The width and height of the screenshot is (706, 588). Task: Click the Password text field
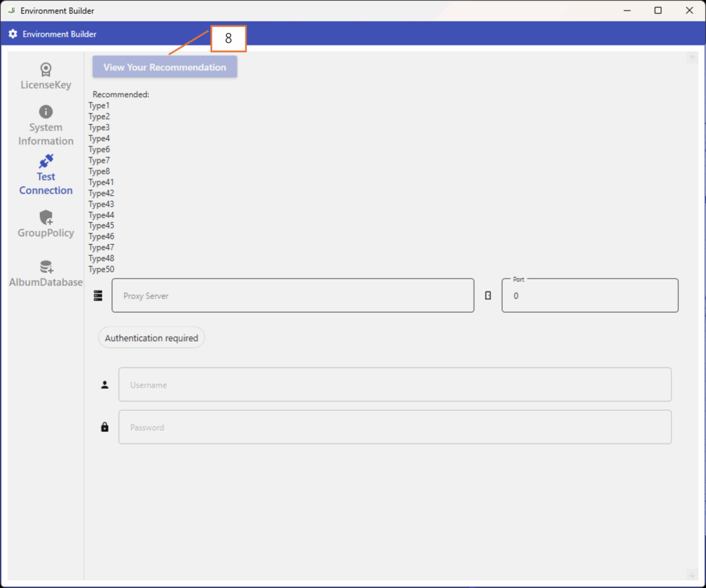(x=394, y=427)
